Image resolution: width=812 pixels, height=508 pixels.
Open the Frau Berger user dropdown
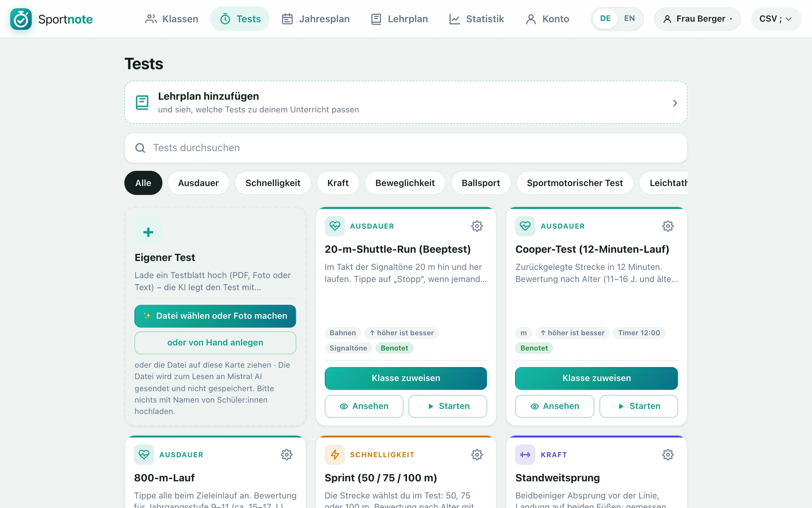[x=697, y=19]
